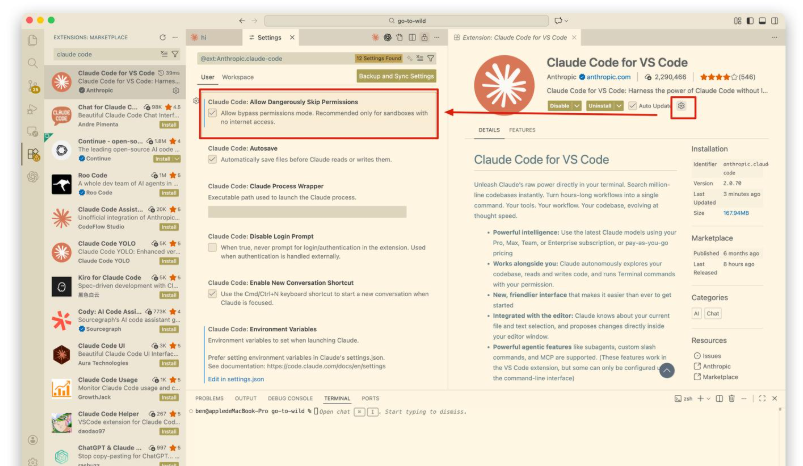Click the Claude Code icon in editor toolbar
Viewport: 803px width, 466px height.
click(x=375, y=37)
